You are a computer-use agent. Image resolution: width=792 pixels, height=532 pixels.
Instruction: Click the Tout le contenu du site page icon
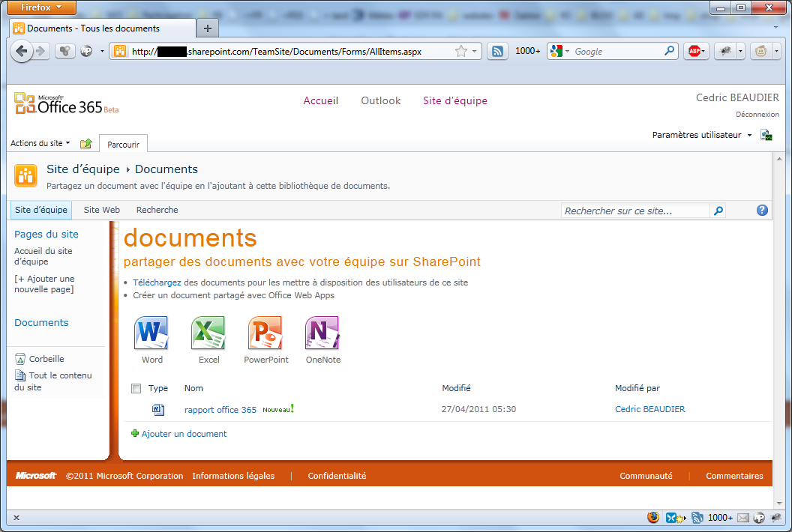click(x=19, y=375)
